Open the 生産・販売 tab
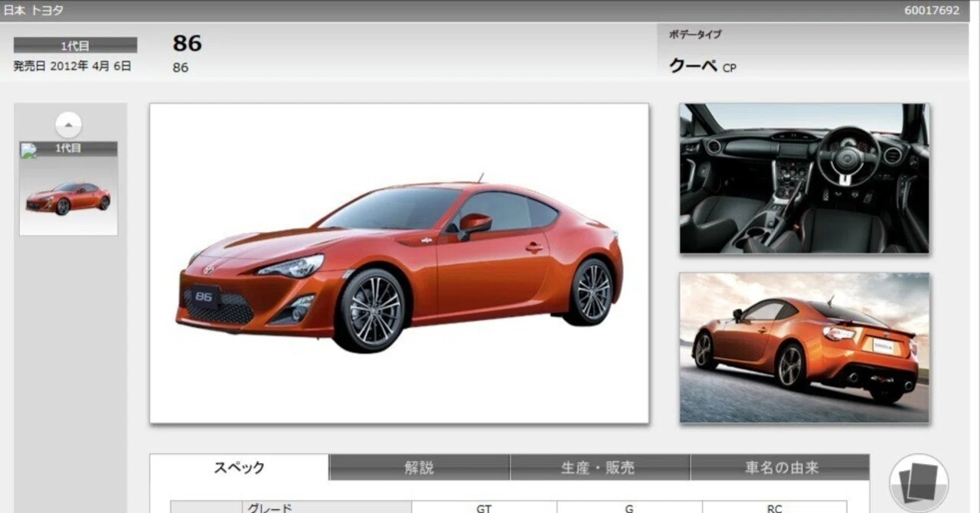980x513 pixels. tap(599, 468)
